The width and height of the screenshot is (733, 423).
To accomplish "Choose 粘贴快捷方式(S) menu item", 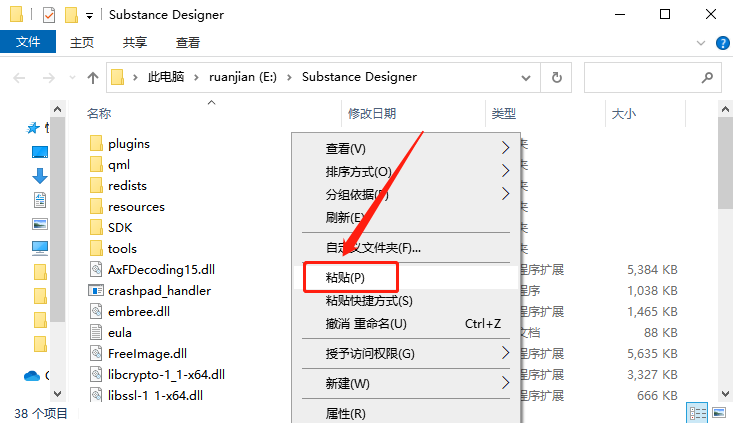I will (x=406, y=301).
